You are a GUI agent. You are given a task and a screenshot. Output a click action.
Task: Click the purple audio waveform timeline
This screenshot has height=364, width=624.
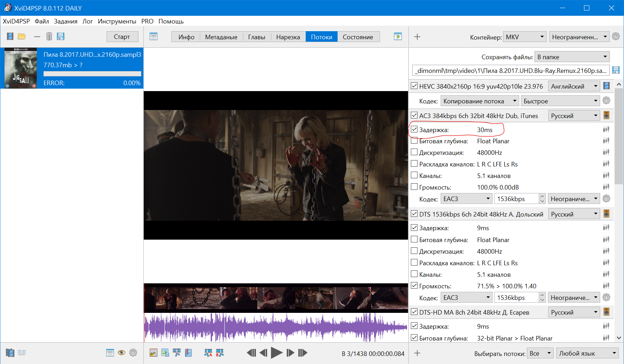[276, 327]
